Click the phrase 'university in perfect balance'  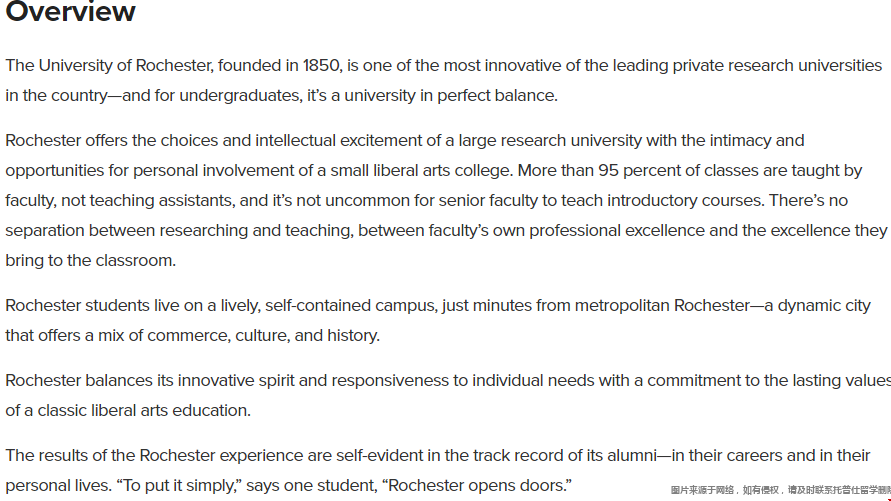click(450, 95)
